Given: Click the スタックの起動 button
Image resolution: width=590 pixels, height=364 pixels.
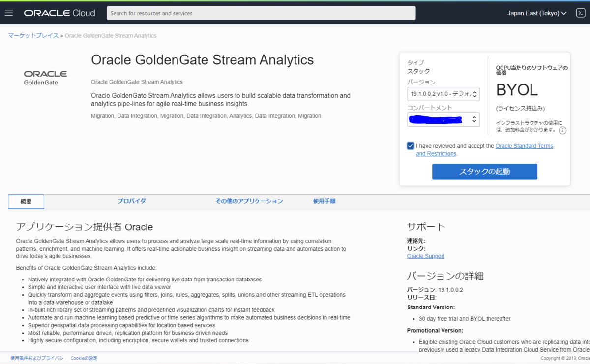Looking at the screenshot, I should 484,171.
